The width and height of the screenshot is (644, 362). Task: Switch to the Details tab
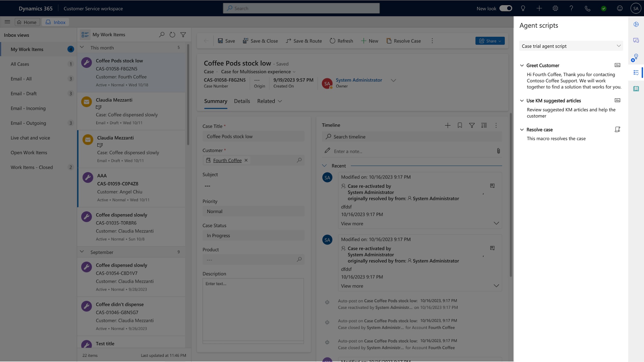[241, 101]
